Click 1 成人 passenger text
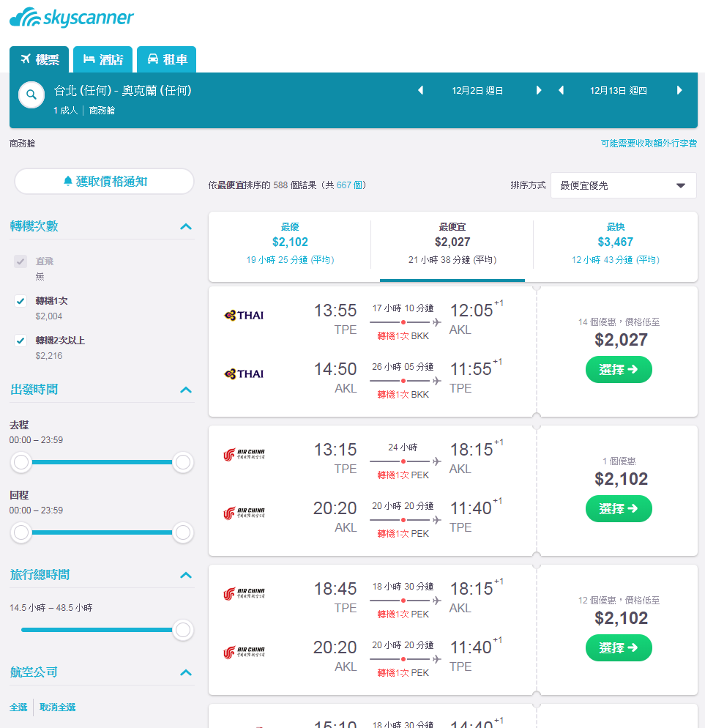Viewport: 705px width, 728px height. (65, 111)
